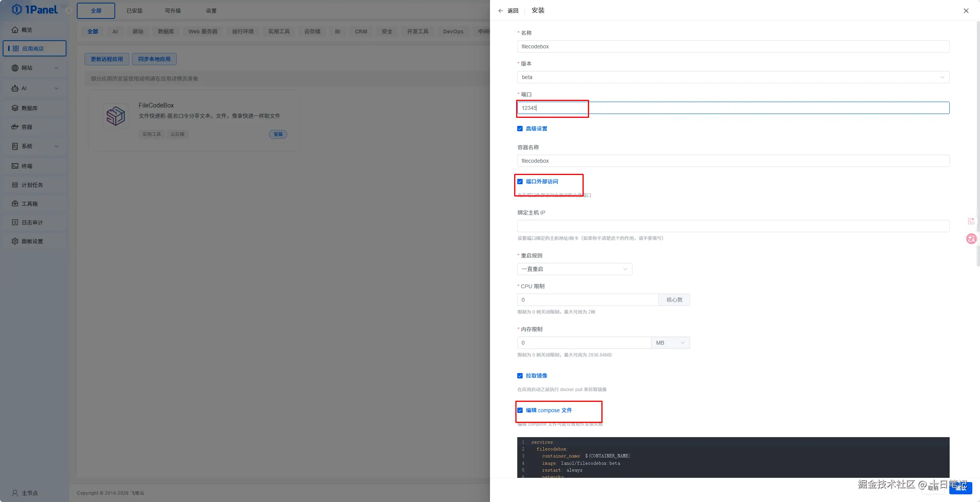This screenshot has width=980, height=502.
Task: Open the 面板设置 gear icon in sidebar
Action: coord(15,241)
